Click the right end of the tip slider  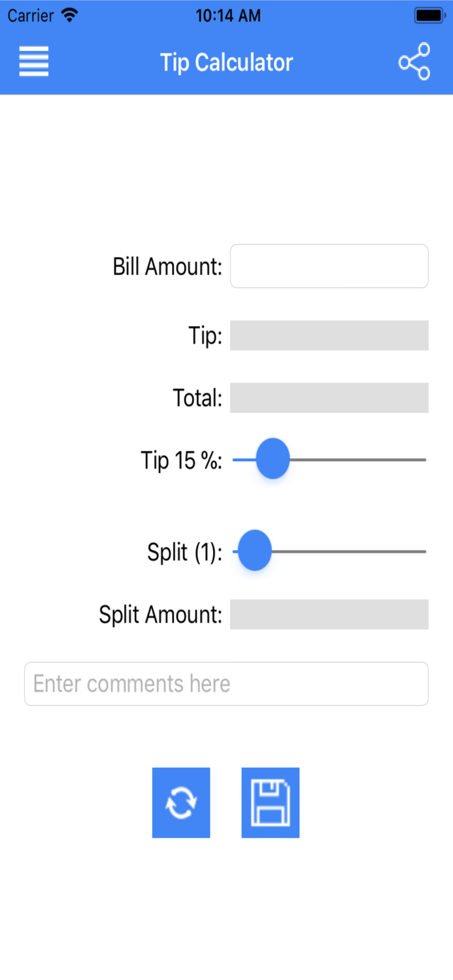click(425, 459)
